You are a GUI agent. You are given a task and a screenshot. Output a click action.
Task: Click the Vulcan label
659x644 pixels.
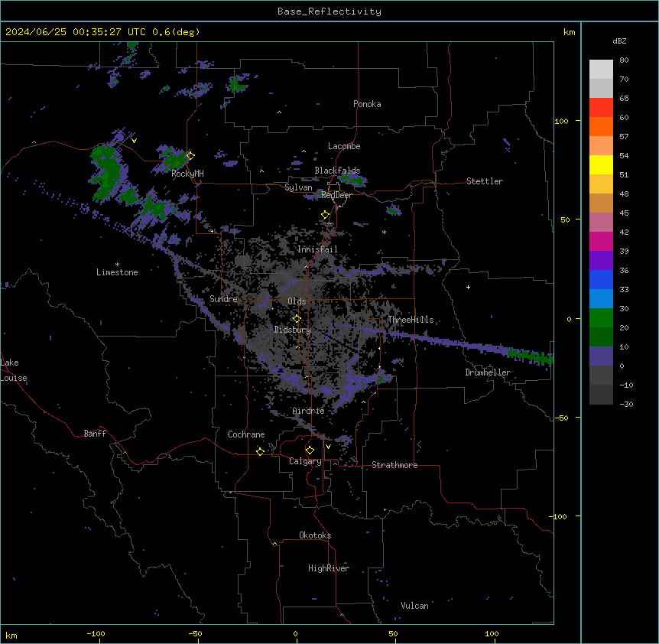pos(414,606)
